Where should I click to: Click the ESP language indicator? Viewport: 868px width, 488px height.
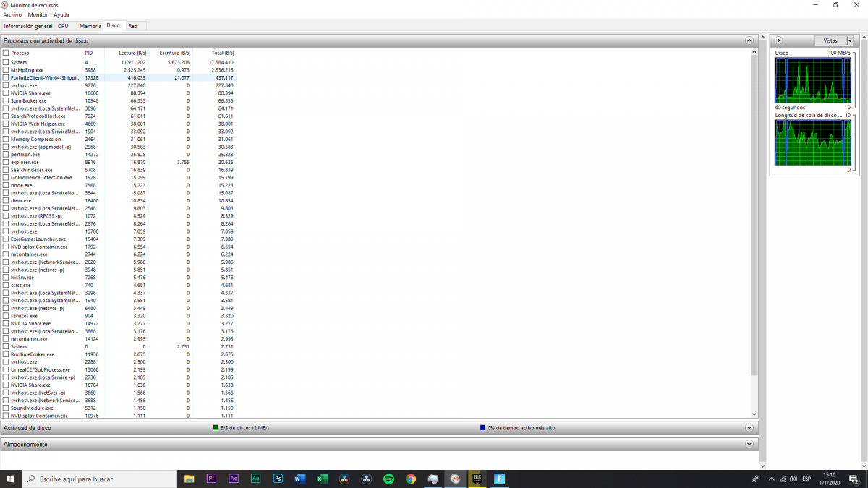[x=806, y=479]
